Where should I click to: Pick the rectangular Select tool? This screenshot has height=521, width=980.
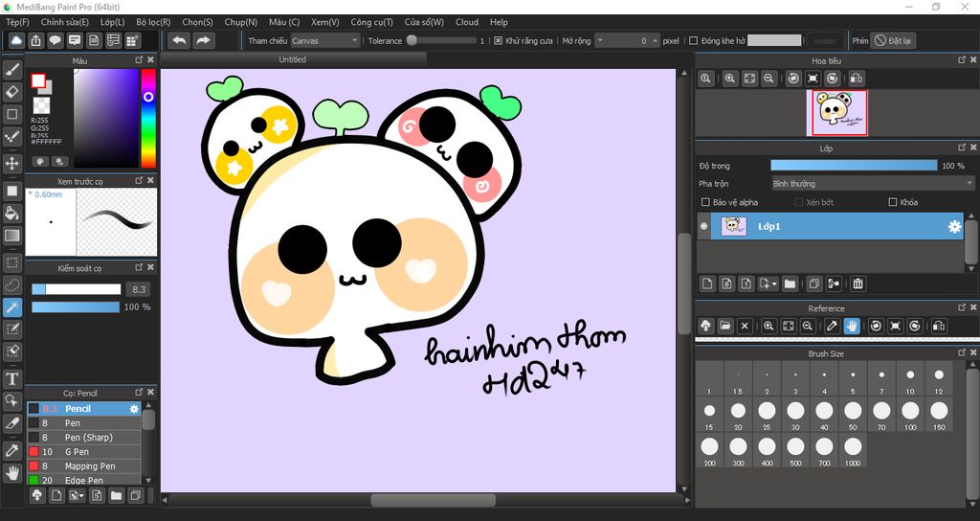(11, 262)
